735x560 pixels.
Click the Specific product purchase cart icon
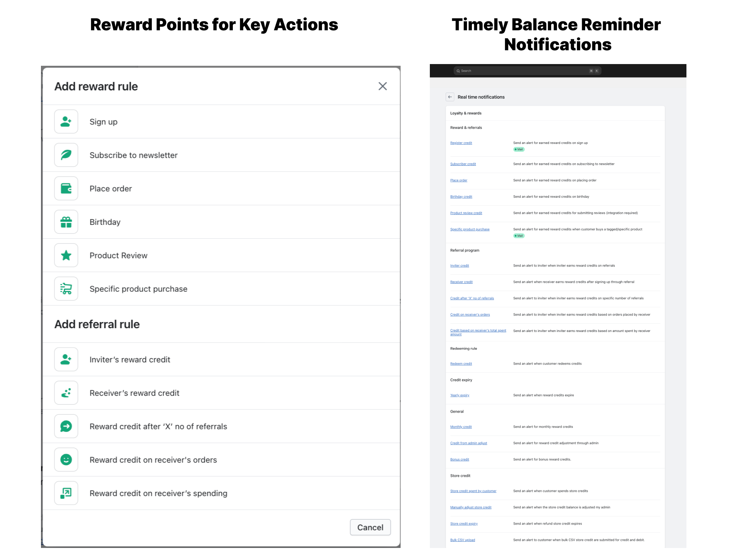click(x=66, y=289)
